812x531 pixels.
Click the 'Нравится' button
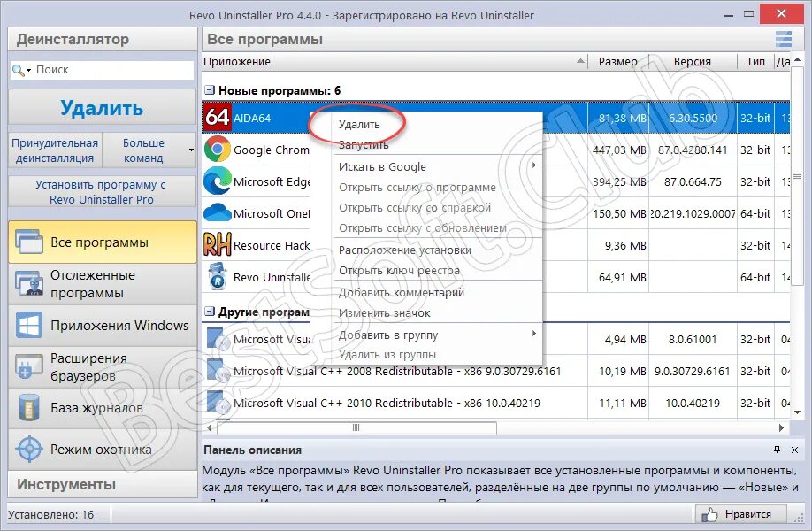pos(740,514)
